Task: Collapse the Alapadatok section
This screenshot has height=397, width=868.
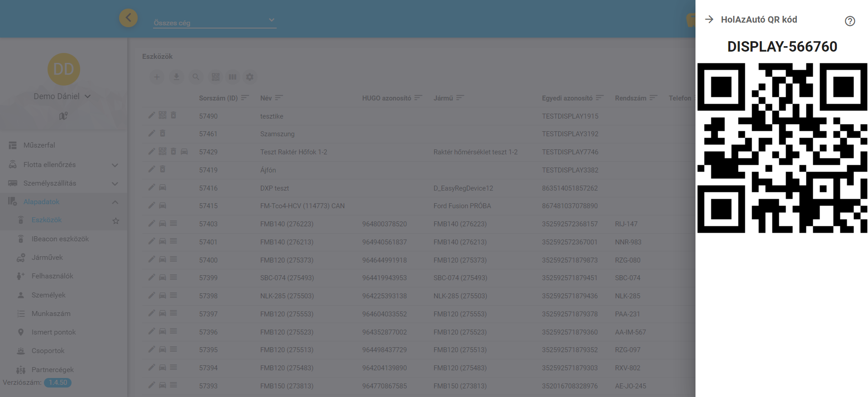Action: pyautogui.click(x=115, y=202)
